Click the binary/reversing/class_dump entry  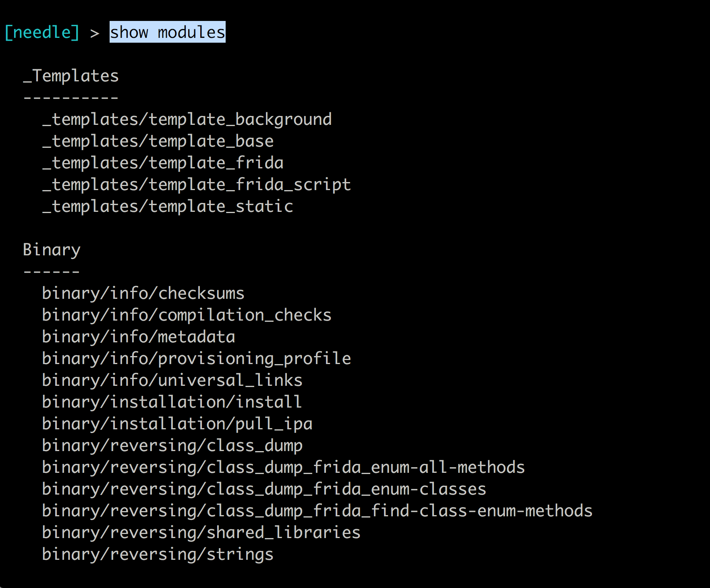(x=172, y=445)
